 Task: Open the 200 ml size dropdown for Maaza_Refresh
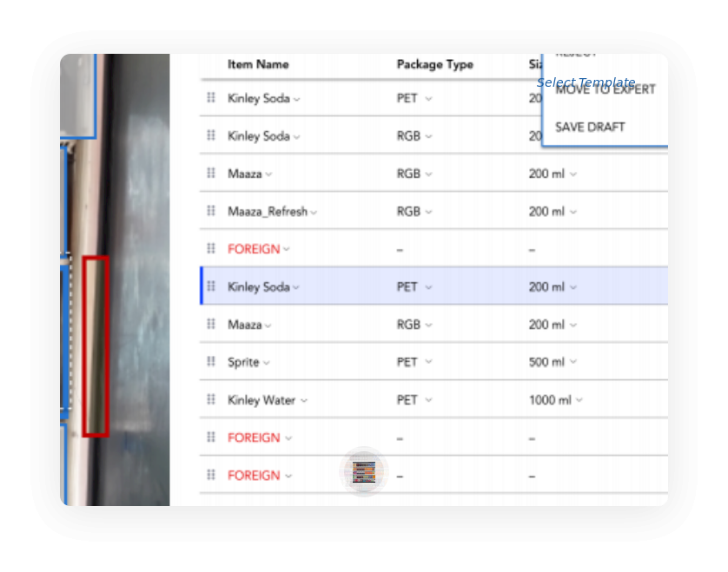point(572,212)
